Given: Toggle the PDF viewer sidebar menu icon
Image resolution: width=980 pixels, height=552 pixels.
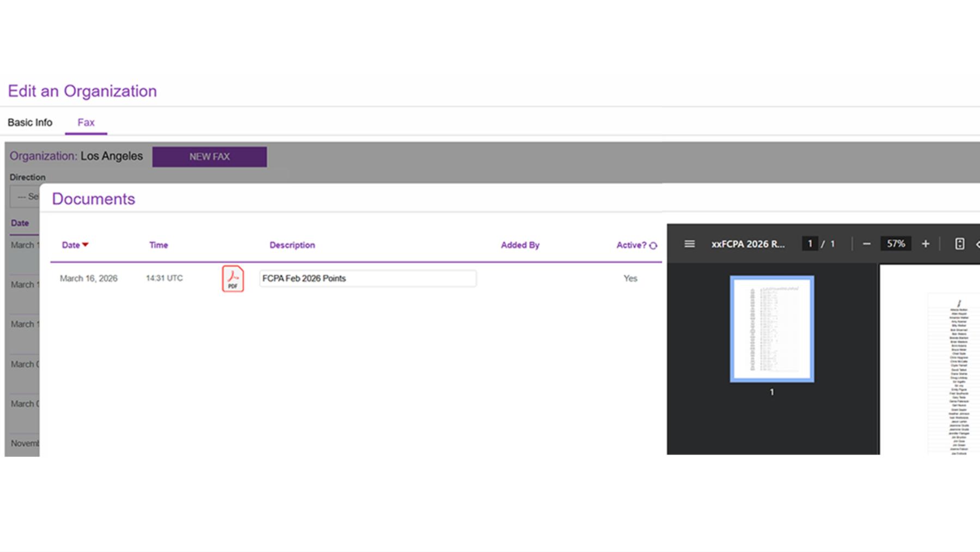Looking at the screenshot, I should (689, 244).
